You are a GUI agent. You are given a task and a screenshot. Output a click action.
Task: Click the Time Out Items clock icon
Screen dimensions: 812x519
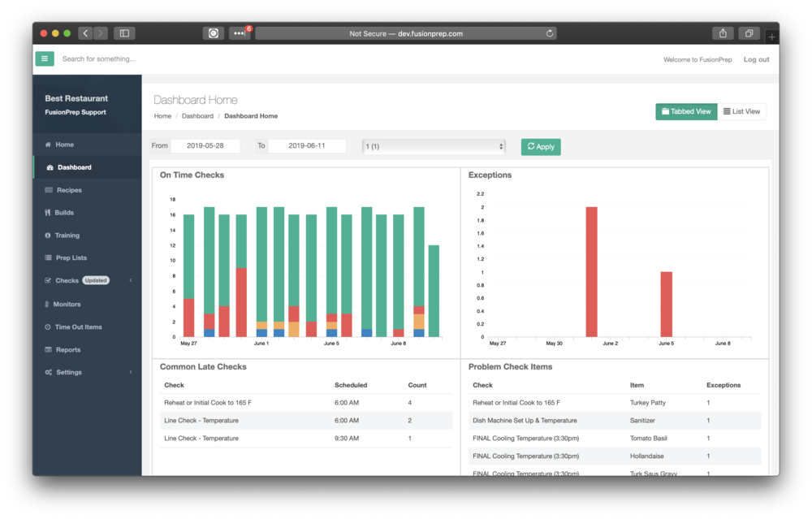click(x=48, y=327)
